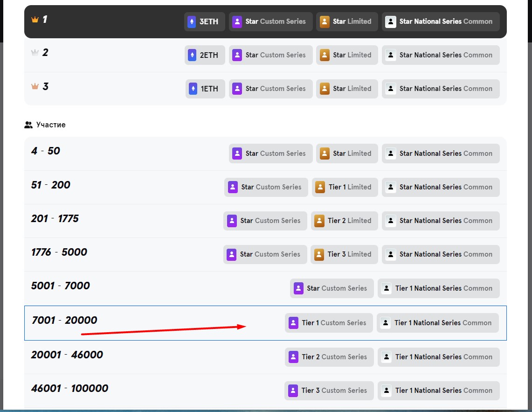This screenshot has width=532, height=412.
Task: Open the Tier 3 Limited reward badge
Action: coord(345,254)
